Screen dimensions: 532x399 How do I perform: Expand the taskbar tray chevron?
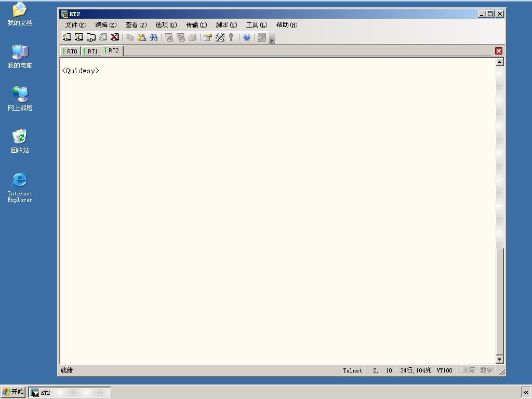pos(526,393)
